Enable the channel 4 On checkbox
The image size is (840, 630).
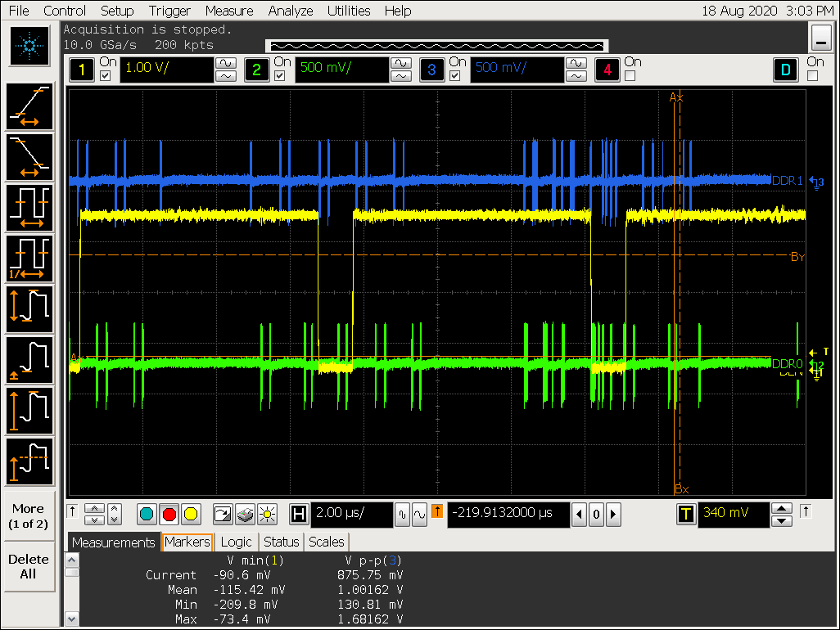coord(630,76)
